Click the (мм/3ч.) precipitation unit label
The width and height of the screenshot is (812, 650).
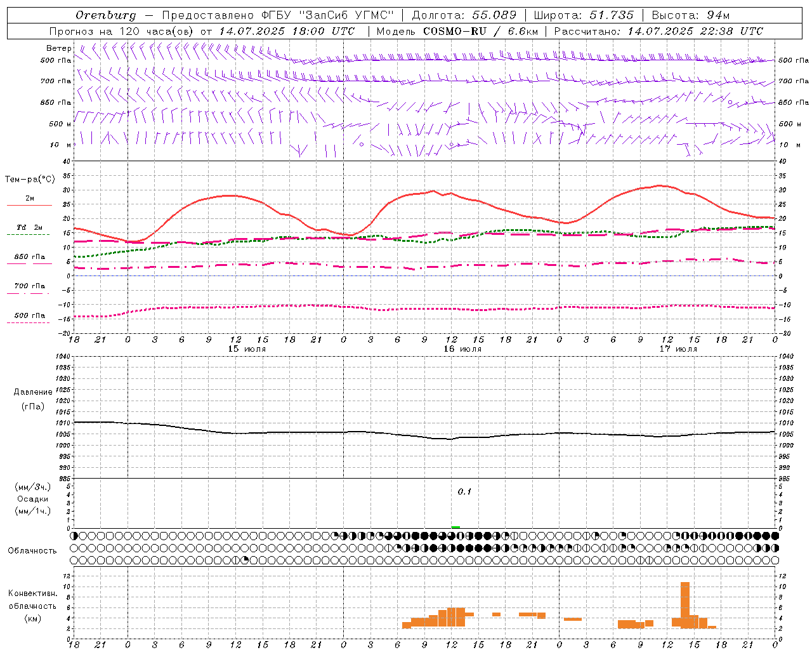pos(33,487)
